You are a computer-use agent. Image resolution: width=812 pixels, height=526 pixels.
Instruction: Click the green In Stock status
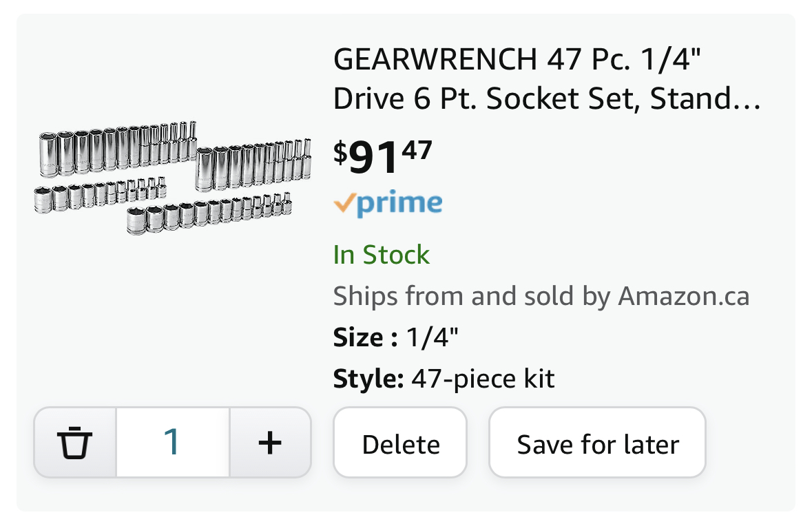click(381, 255)
